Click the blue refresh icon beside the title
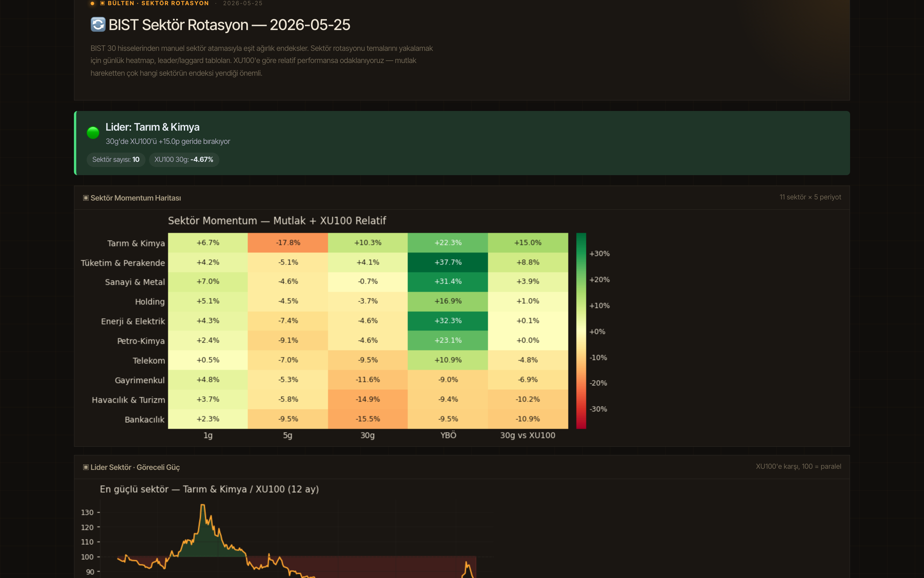The height and width of the screenshot is (578, 924). point(98,25)
